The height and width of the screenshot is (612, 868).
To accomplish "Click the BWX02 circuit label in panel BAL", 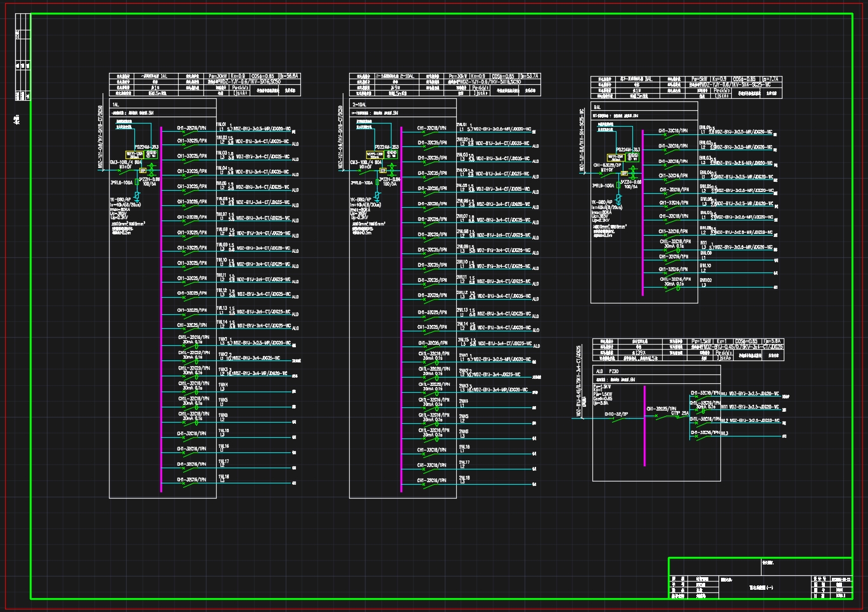I will pyautogui.click(x=706, y=280).
